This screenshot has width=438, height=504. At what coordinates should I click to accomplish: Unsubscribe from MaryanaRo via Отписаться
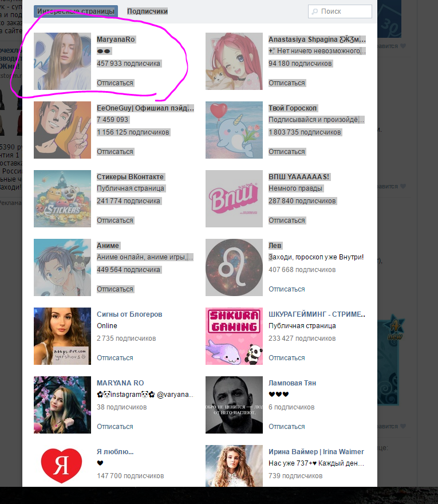(115, 83)
